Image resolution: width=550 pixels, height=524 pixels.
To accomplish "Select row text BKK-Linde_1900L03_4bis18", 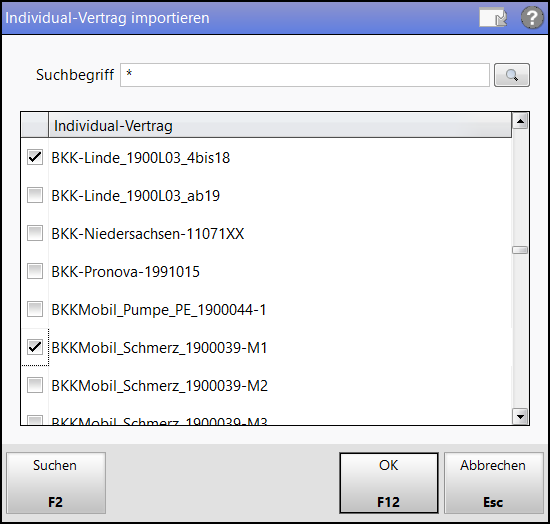I will pyautogui.click(x=141, y=158).
